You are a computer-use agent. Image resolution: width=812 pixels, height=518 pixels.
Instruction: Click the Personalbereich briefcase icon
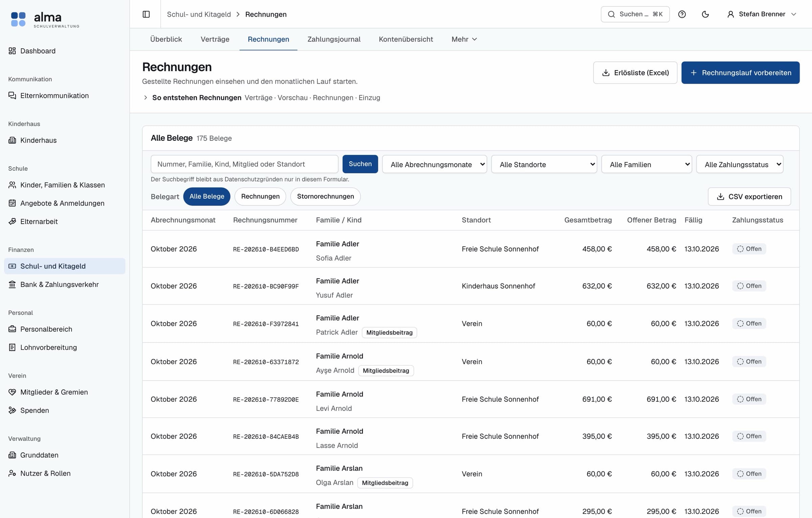(x=12, y=329)
